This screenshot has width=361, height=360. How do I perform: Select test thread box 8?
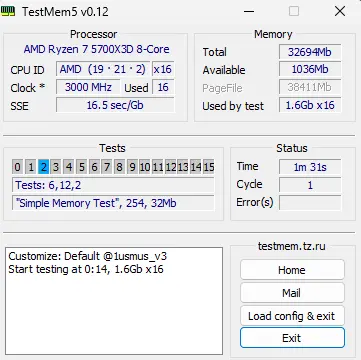(x=119, y=167)
